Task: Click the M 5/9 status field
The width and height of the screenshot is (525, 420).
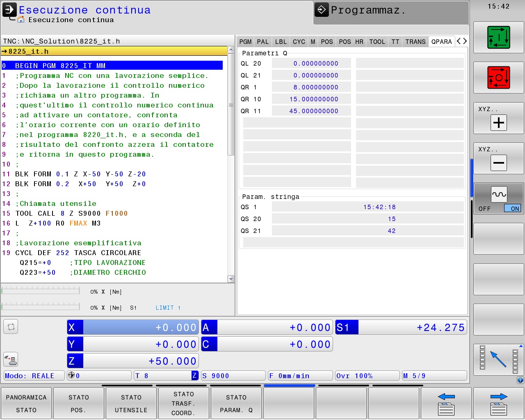Action: click(x=434, y=376)
